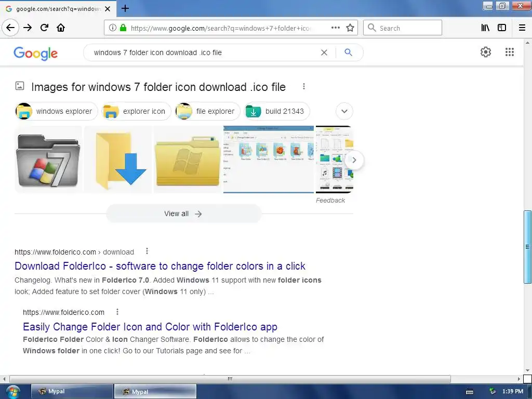
Task: Open more options for folderico.com result
Action: click(x=117, y=312)
